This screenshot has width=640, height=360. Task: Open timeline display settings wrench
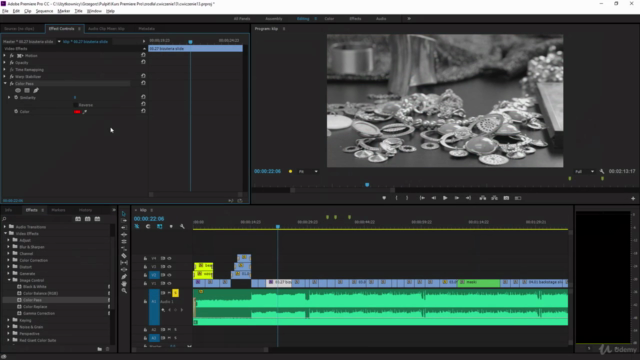182,226
